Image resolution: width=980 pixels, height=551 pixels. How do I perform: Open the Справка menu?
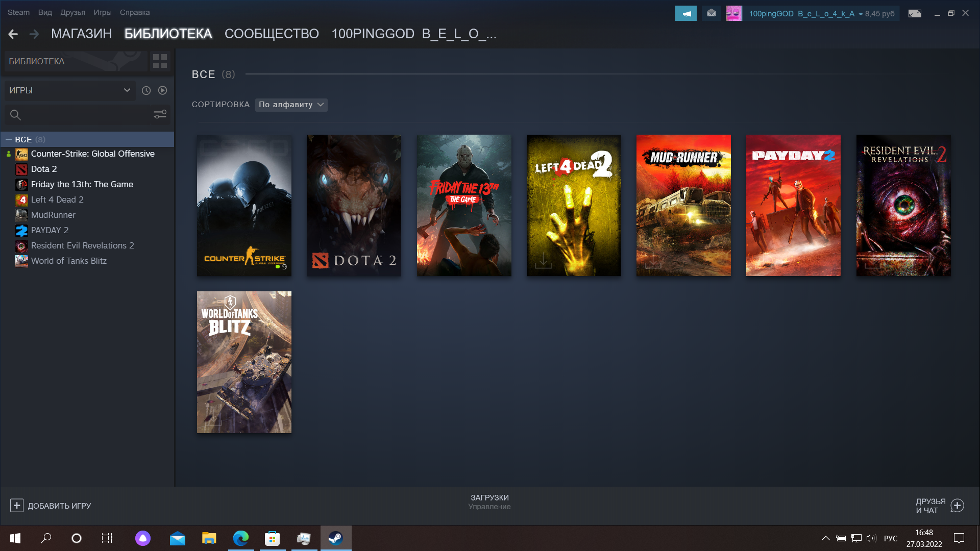(135, 12)
